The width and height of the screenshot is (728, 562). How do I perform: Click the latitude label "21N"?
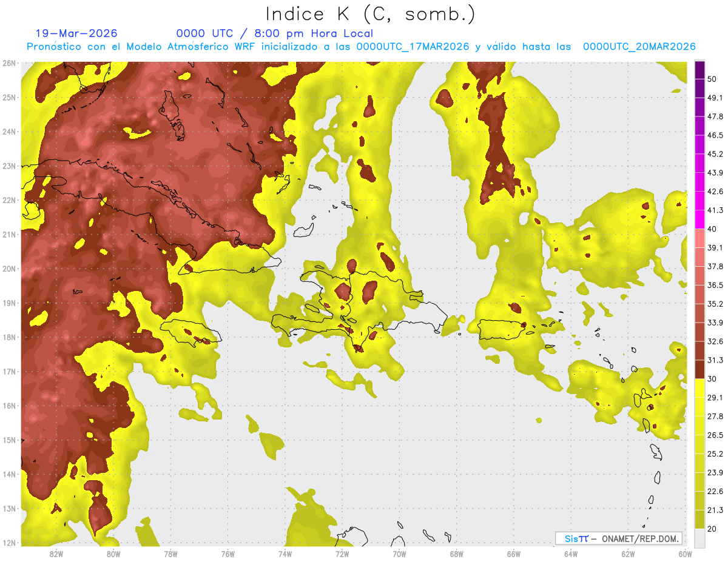click(x=9, y=235)
